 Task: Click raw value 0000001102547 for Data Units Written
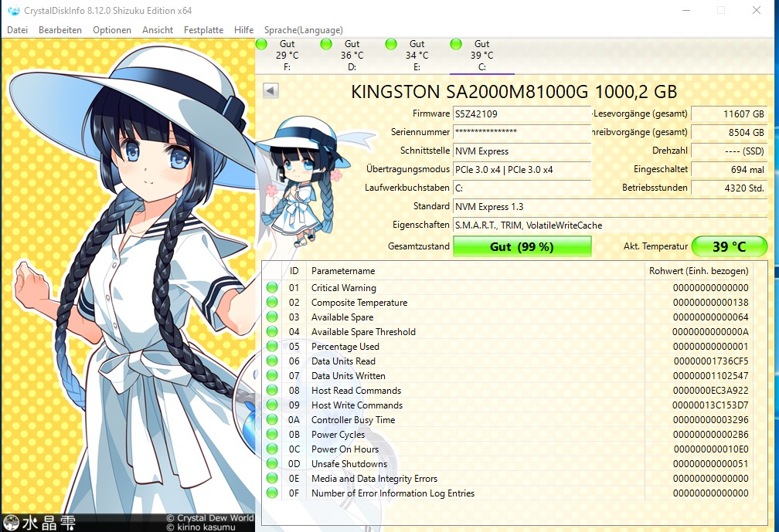pos(711,376)
